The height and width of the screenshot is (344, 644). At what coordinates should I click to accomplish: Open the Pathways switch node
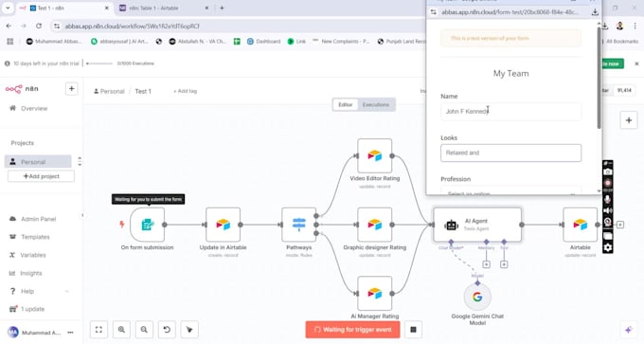point(299,225)
